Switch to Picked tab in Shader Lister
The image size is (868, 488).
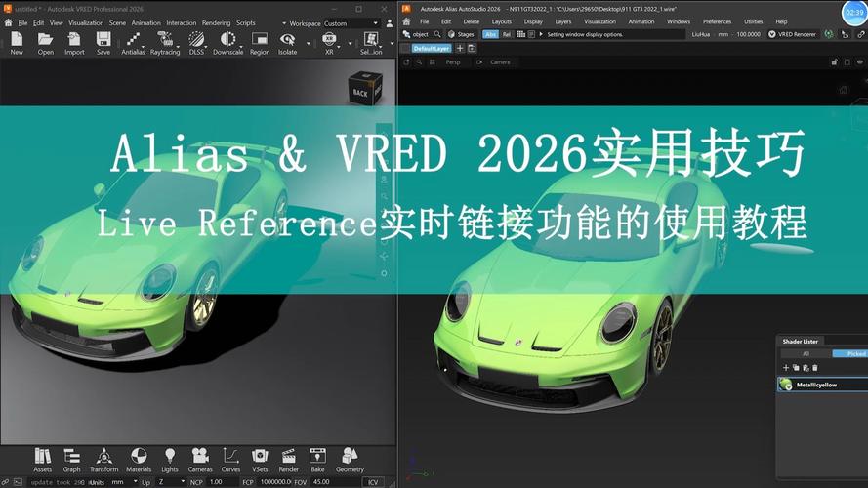click(850, 353)
